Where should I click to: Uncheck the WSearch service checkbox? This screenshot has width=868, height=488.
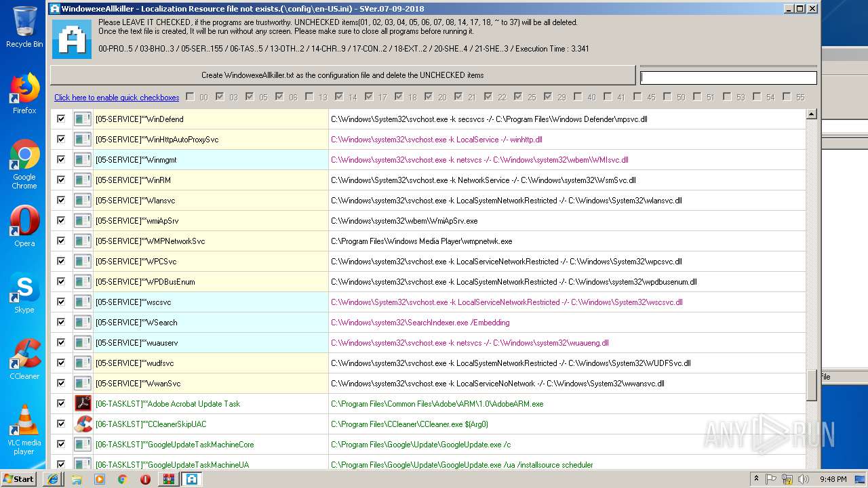61,322
